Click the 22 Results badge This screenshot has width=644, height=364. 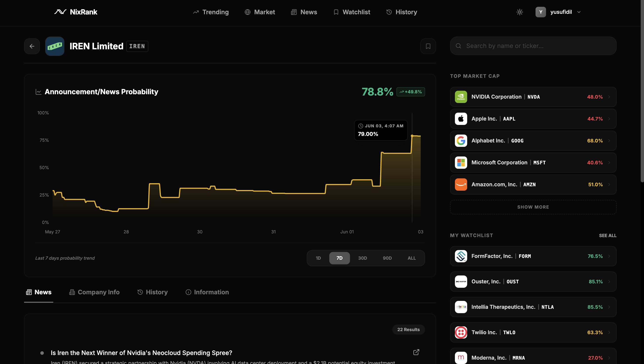408,330
